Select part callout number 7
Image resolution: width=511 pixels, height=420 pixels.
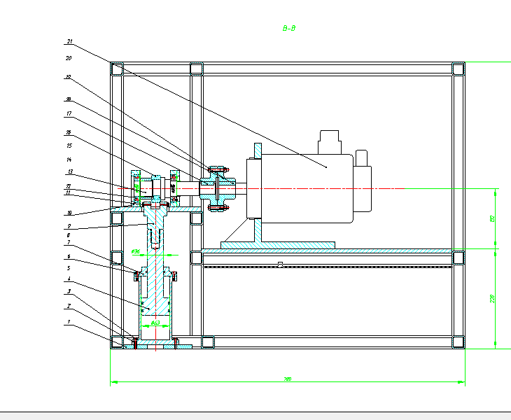click(69, 242)
